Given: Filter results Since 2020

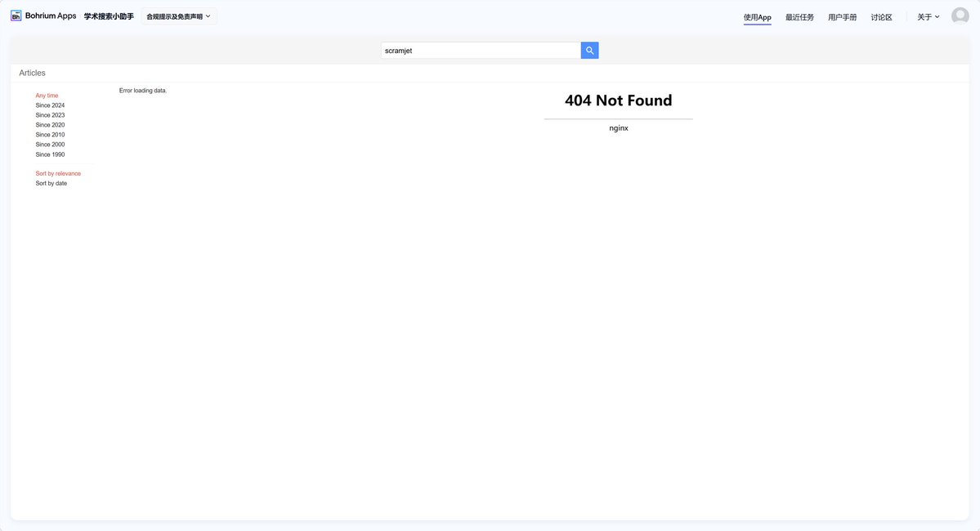Looking at the screenshot, I should pyautogui.click(x=50, y=125).
